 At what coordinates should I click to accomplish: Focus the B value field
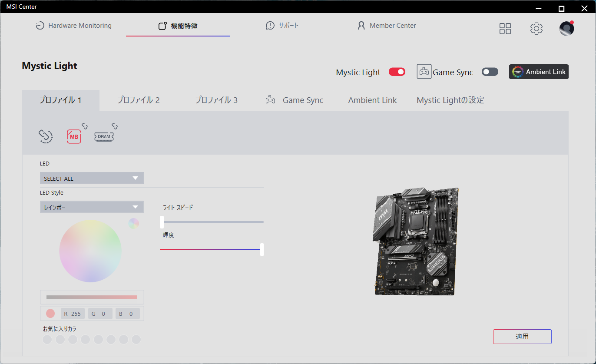point(127,314)
